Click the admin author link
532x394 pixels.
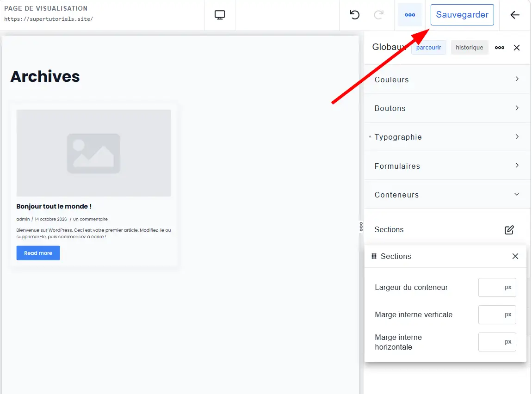tap(23, 219)
